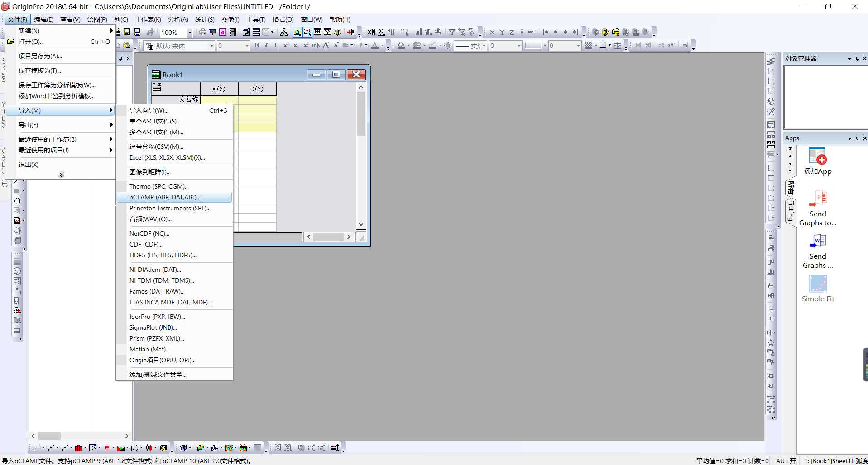Expand more items chevron in File menu

tap(62, 175)
